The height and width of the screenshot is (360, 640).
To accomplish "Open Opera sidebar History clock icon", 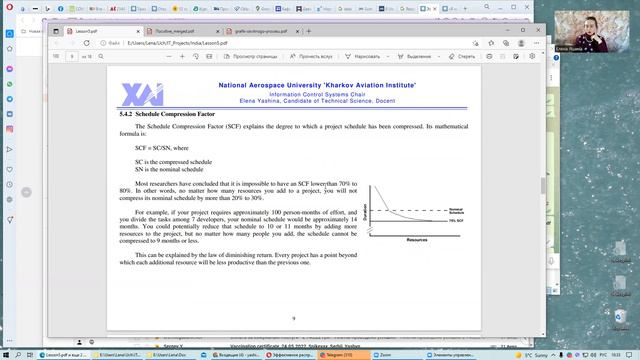I will click(x=10, y=184).
